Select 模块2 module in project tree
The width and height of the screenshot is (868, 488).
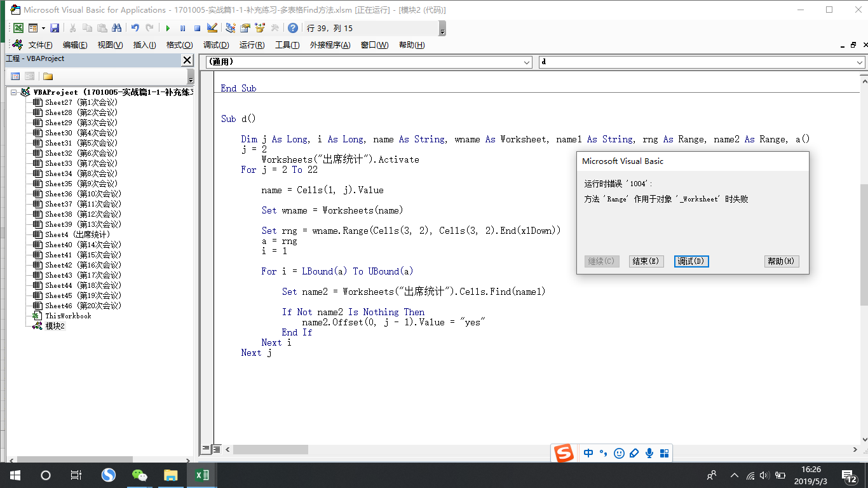pyautogui.click(x=55, y=326)
